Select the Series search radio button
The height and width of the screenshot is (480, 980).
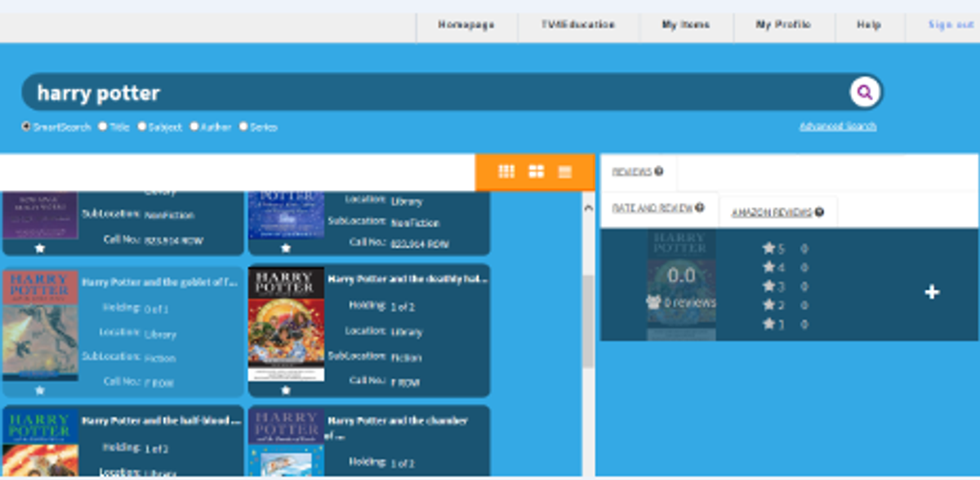[243, 127]
